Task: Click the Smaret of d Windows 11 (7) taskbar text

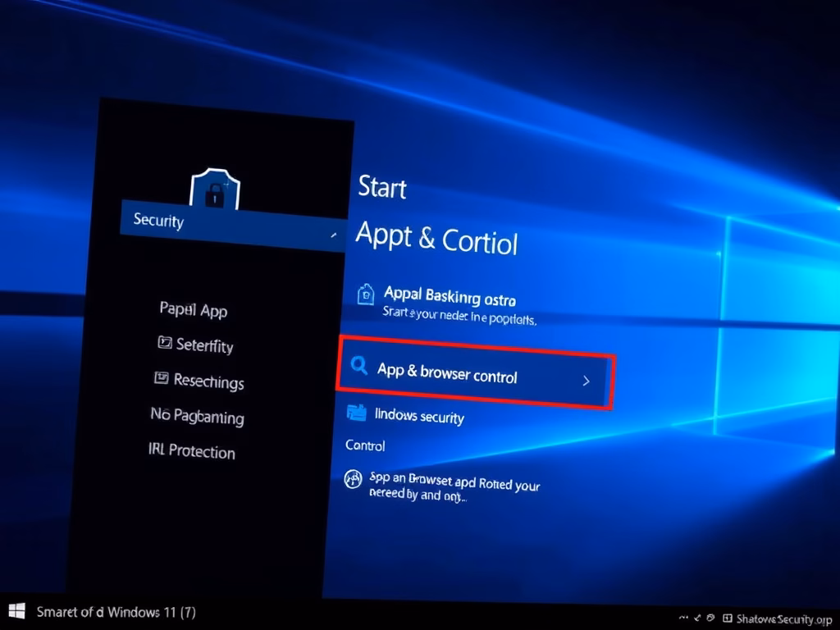Action: (116, 612)
